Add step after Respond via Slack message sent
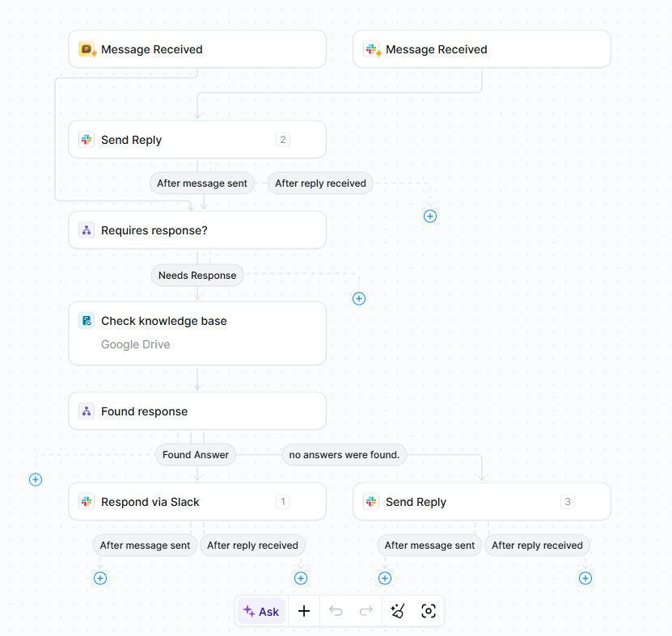 tap(100, 578)
